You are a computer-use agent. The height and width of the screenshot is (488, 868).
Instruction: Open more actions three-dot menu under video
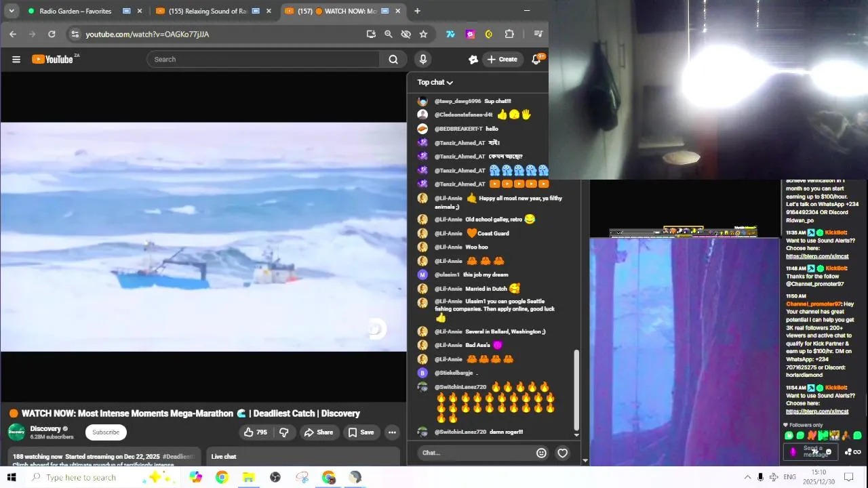pyautogui.click(x=392, y=432)
